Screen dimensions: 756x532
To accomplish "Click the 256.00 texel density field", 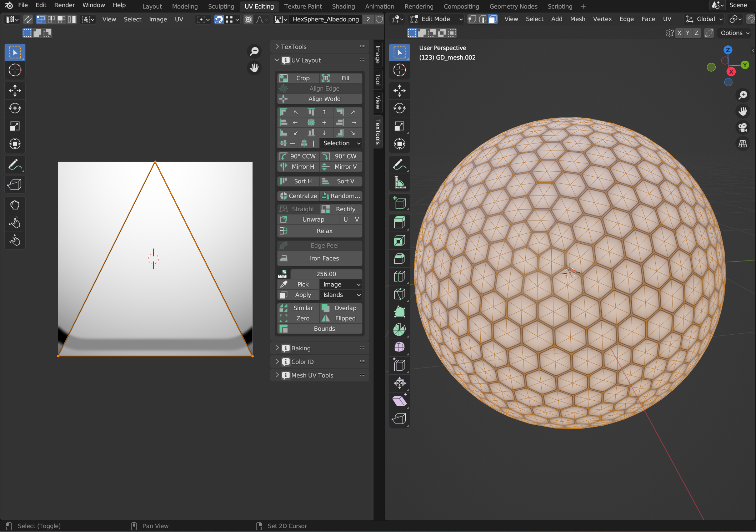I will (326, 274).
